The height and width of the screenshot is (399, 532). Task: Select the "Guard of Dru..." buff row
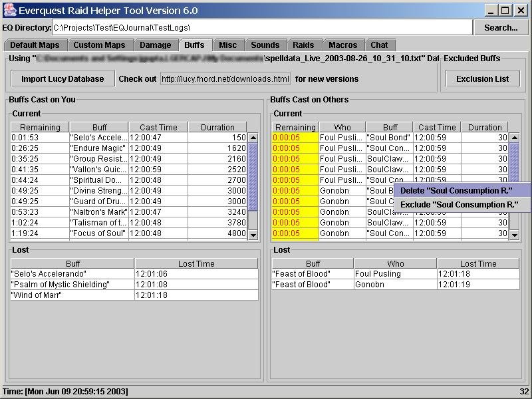(x=128, y=201)
